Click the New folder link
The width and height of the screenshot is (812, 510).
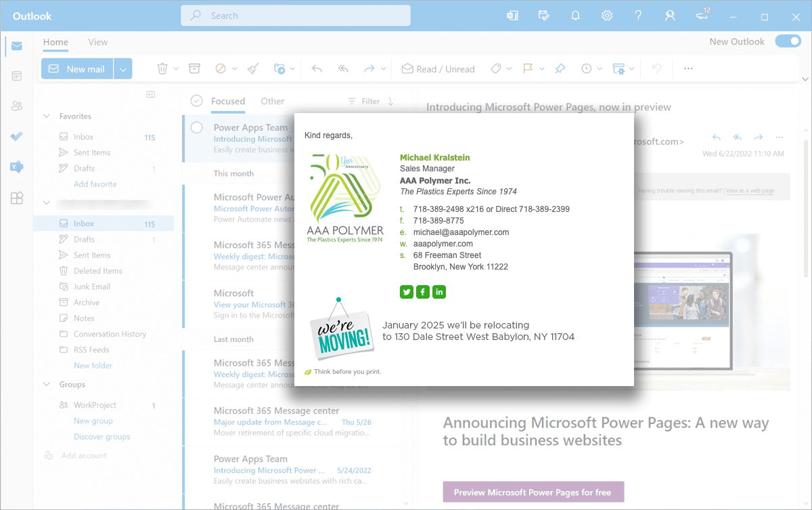click(x=93, y=365)
